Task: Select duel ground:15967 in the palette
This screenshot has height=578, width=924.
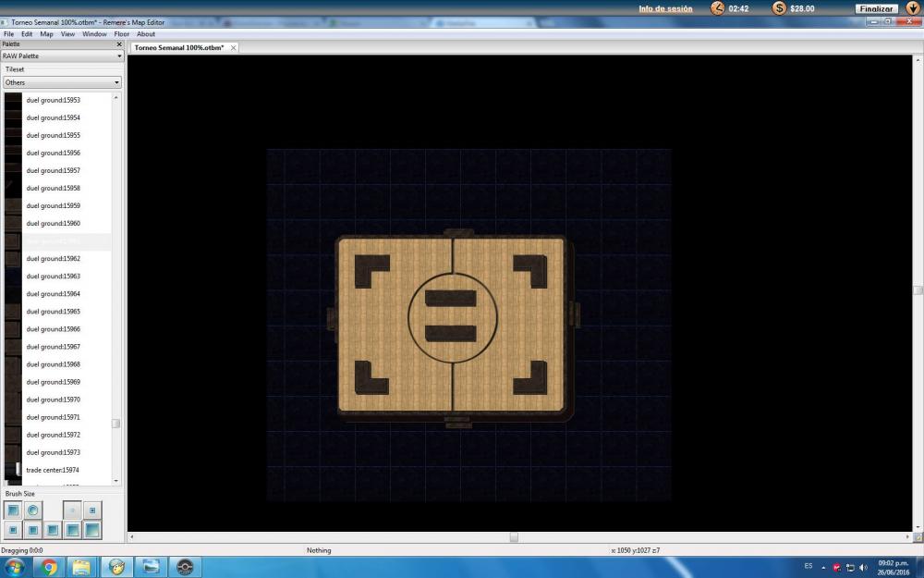Action: 57,347
